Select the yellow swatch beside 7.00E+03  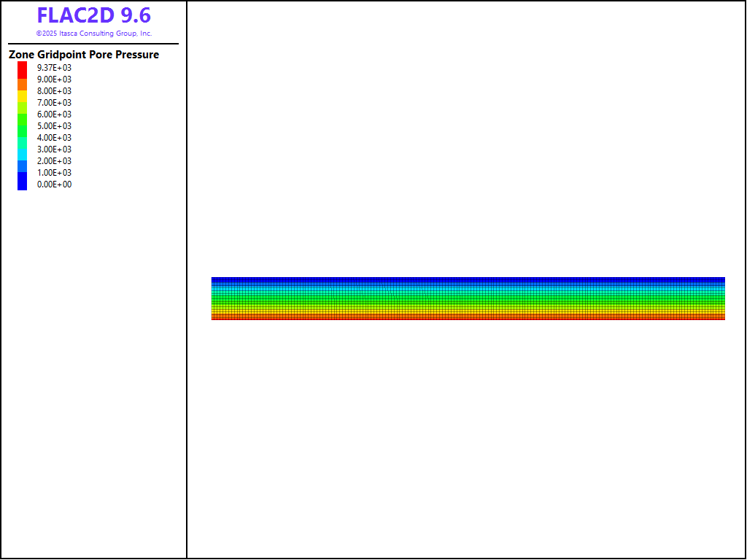click(x=22, y=98)
